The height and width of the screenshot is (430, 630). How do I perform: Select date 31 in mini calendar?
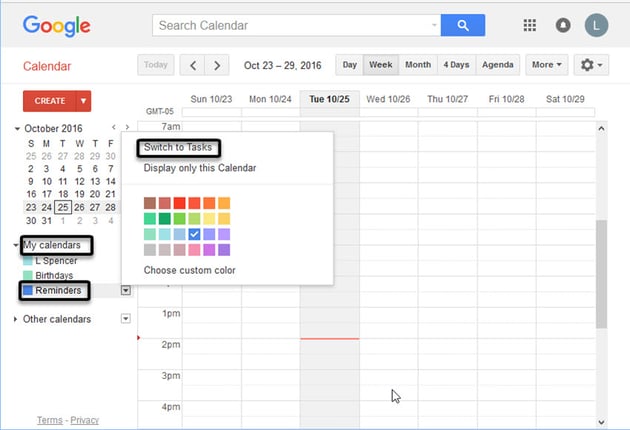coord(47,221)
